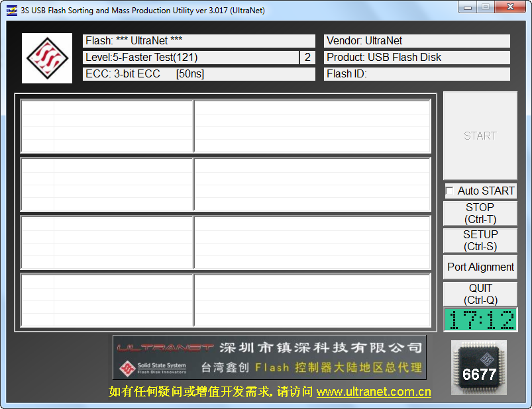This screenshot has height=409, width=532.
Task: Click the Level:5-Faster Test(121) field
Action: click(x=191, y=58)
